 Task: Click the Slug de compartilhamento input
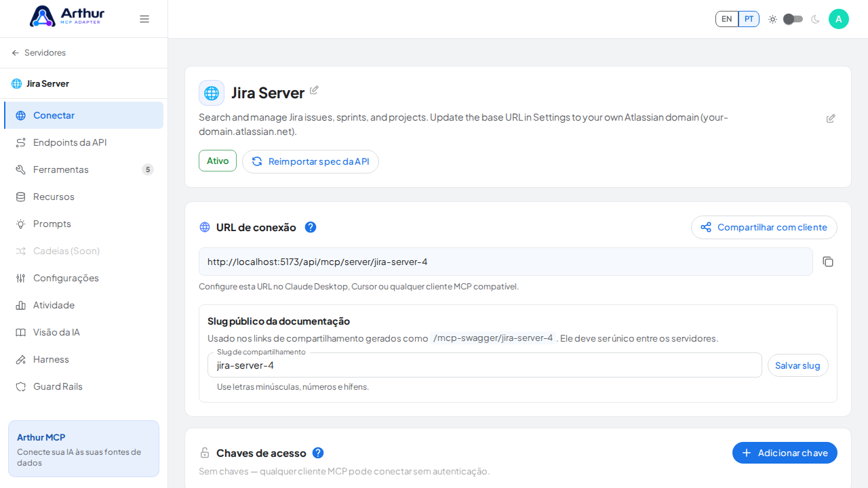coord(485,365)
